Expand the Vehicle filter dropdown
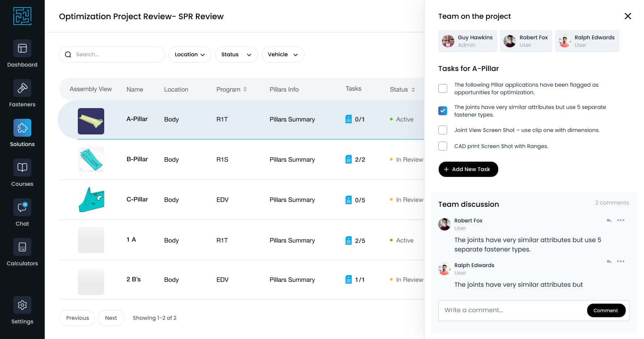This screenshot has height=339, width=644. (x=283, y=54)
